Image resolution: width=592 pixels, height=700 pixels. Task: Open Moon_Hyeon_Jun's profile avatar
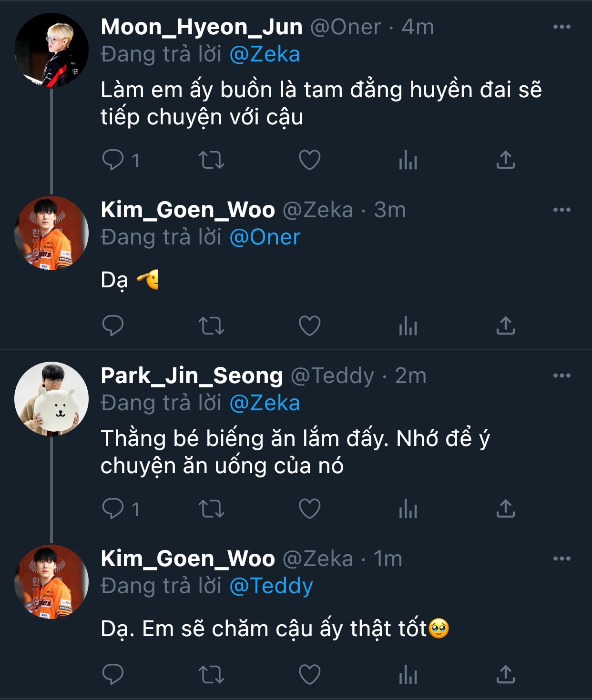tap(51, 50)
